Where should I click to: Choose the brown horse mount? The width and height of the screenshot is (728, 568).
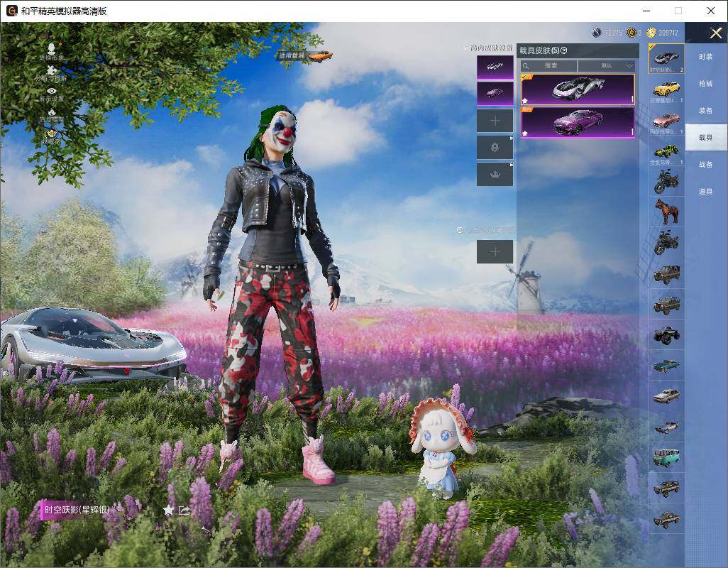(x=666, y=212)
